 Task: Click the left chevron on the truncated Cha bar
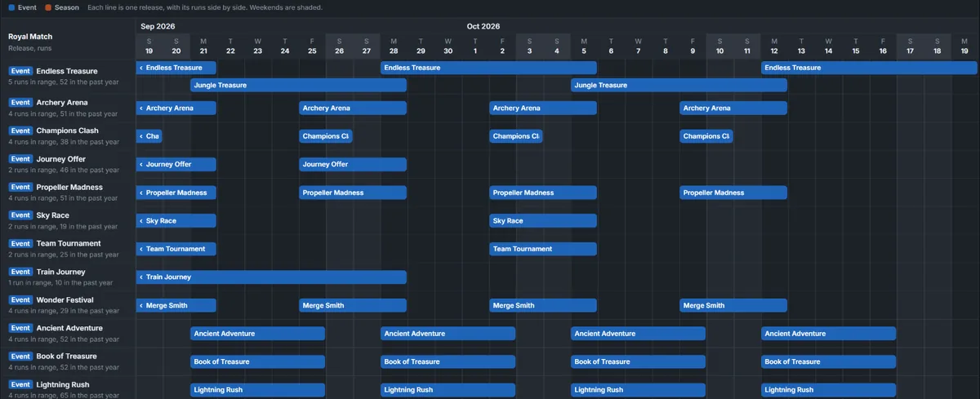[x=141, y=136]
